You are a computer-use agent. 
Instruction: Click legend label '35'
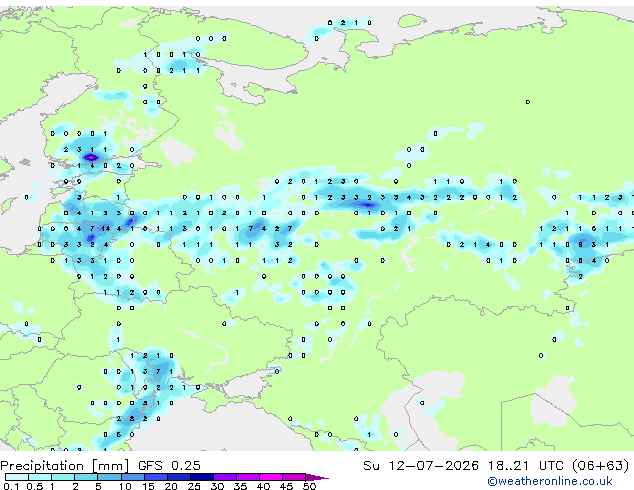pyautogui.click(x=240, y=486)
